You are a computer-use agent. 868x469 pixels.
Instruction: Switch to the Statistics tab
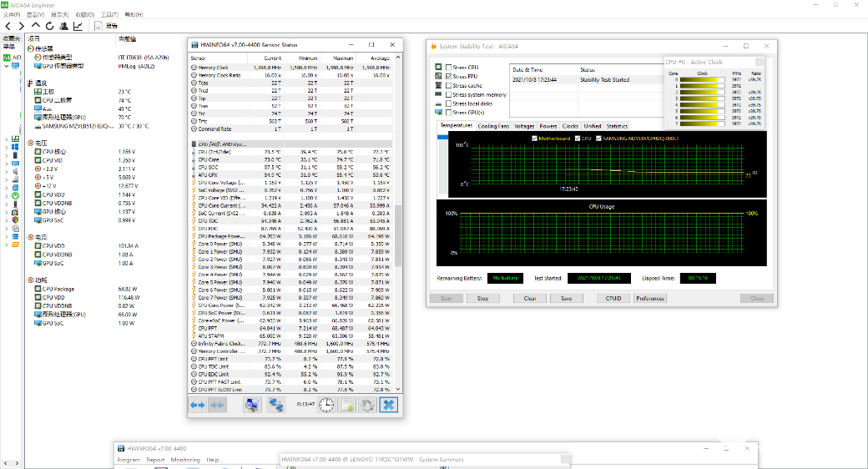[617, 126]
